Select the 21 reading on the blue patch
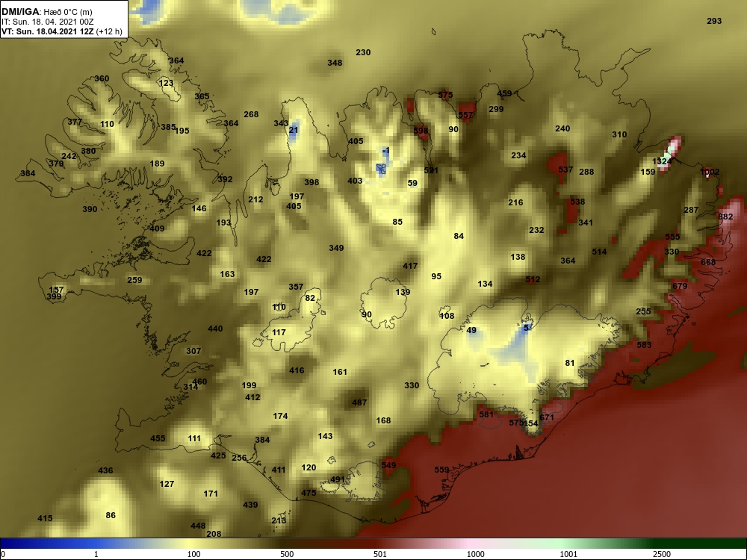The height and width of the screenshot is (560, 747). click(294, 131)
